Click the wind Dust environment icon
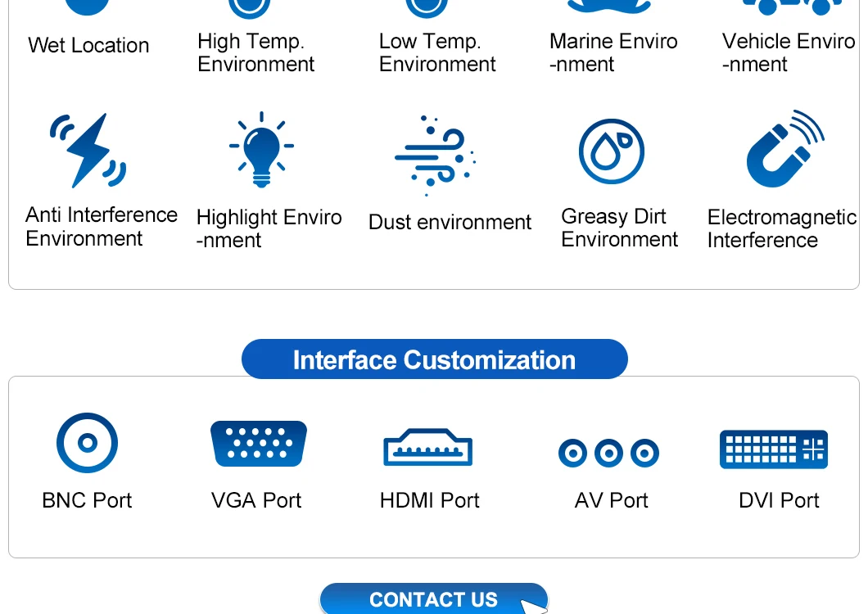The height and width of the screenshot is (614, 868). click(434, 154)
